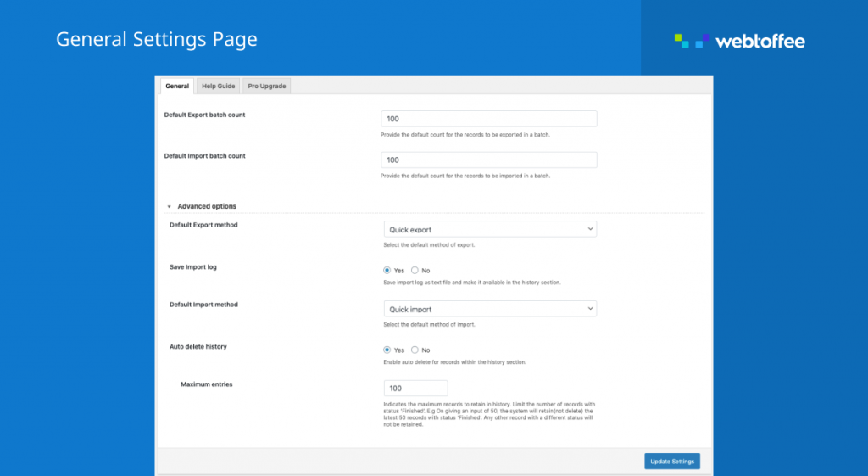Enable Yes for Auto delete history
This screenshot has height=476, width=868.
tap(387, 350)
